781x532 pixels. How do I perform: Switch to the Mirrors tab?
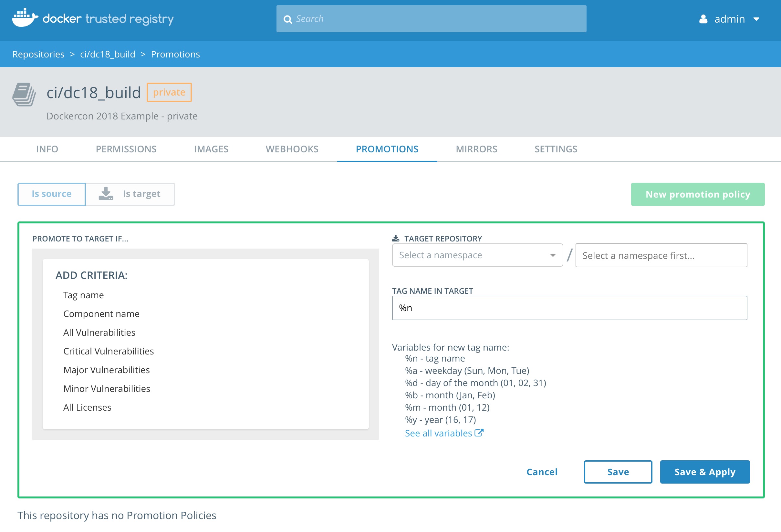(x=476, y=149)
